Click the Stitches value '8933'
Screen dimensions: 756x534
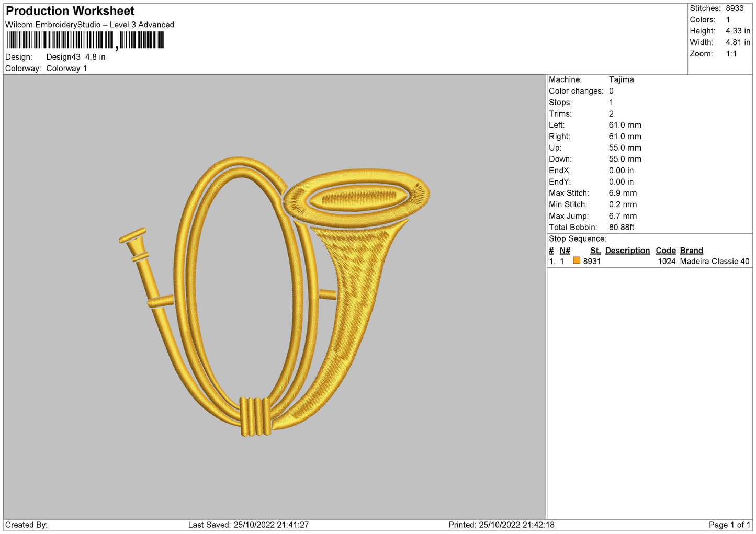(x=735, y=8)
